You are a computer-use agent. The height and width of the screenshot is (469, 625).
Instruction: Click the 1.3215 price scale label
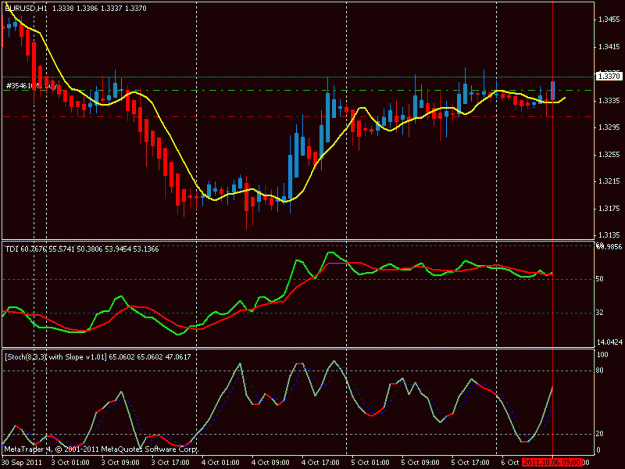click(609, 181)
